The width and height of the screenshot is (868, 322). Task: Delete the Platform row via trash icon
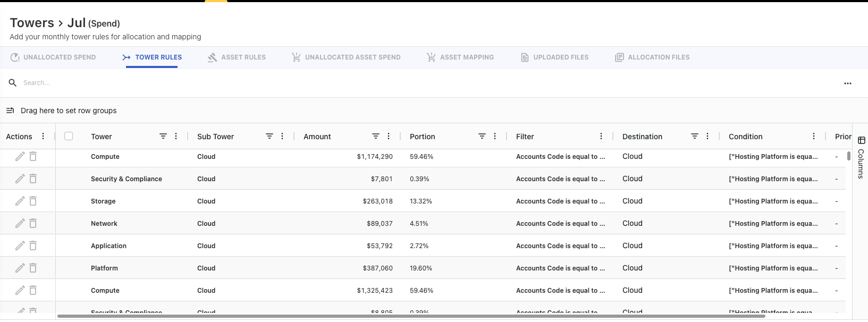[x=33, y=268]
